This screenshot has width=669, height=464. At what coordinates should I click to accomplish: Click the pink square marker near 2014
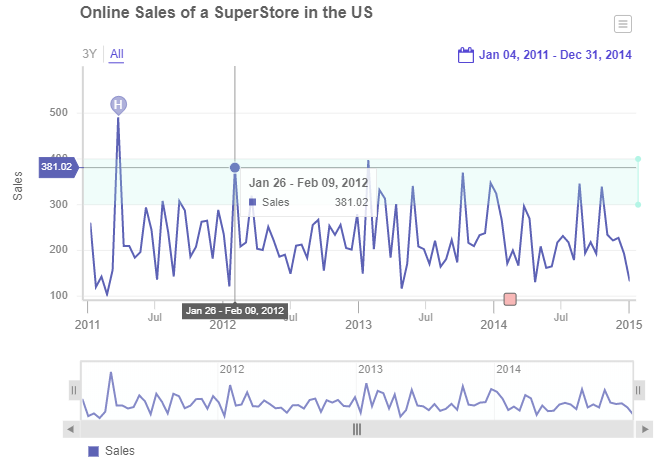tap(510, 299)
